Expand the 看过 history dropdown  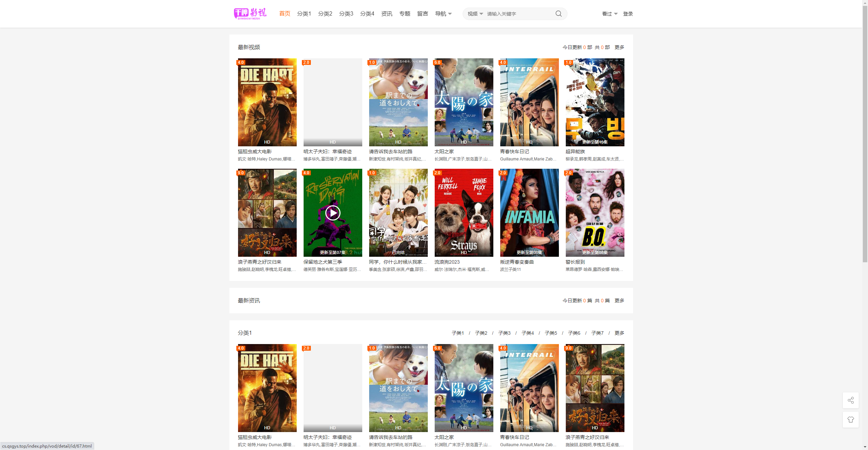[609, 14]
